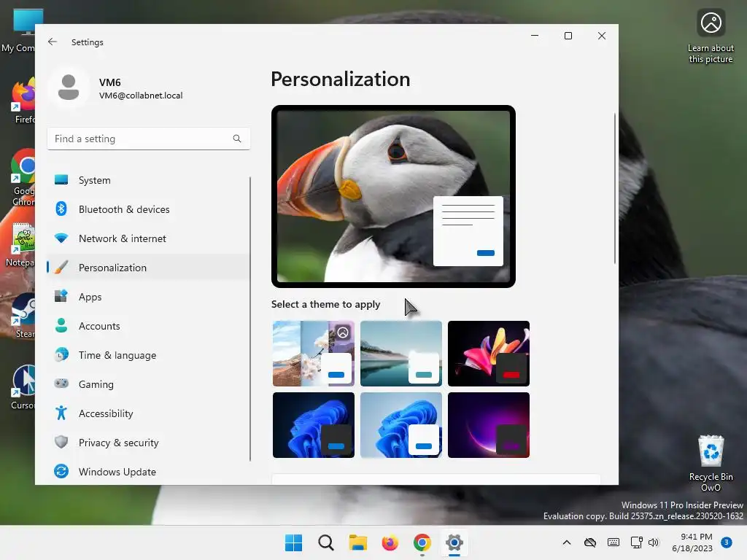The height and width of the screenshot is (560, 747).
Task: Click the touch keyboard tray icon
Action: tap(614, 542)
